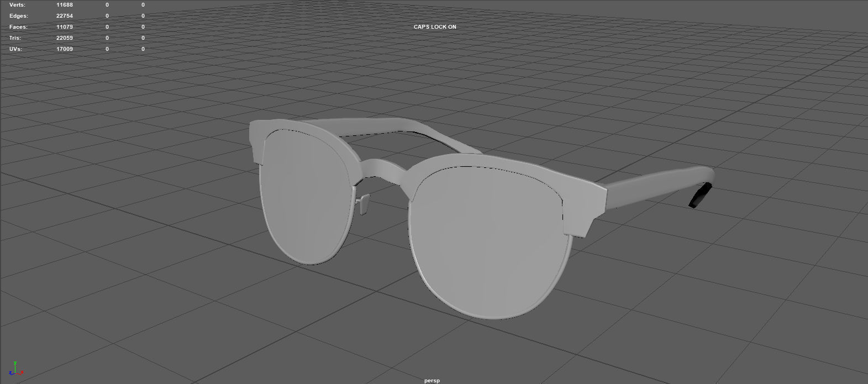The image size is (868, 384).
Task: Click the persp camera name label
Action: point(432,380)
